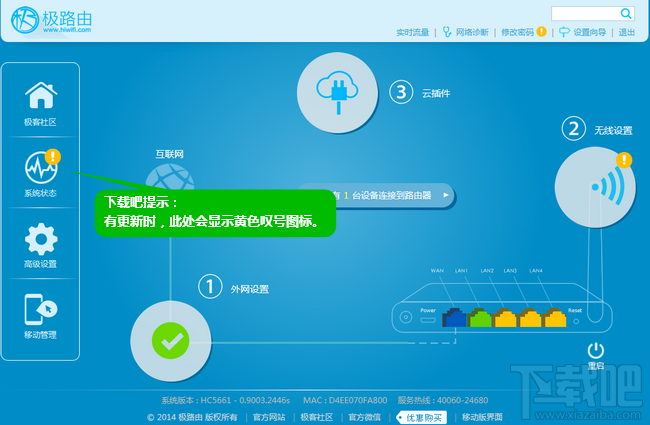This screenshot has height=425, width=650.
Task: Click 修改密码 link
Action: [517, 33]
